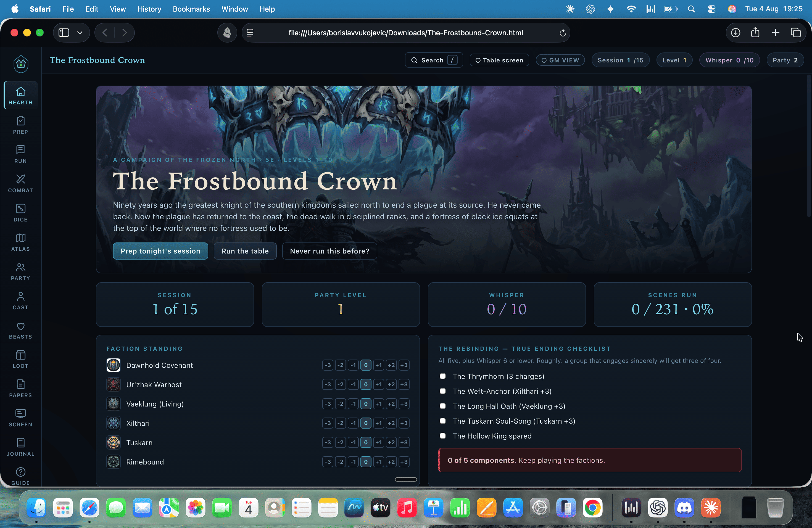The height and width of the screenshot is (528, 812).
Task: Open the Whisper 0/10 pill
Action: 729,60
